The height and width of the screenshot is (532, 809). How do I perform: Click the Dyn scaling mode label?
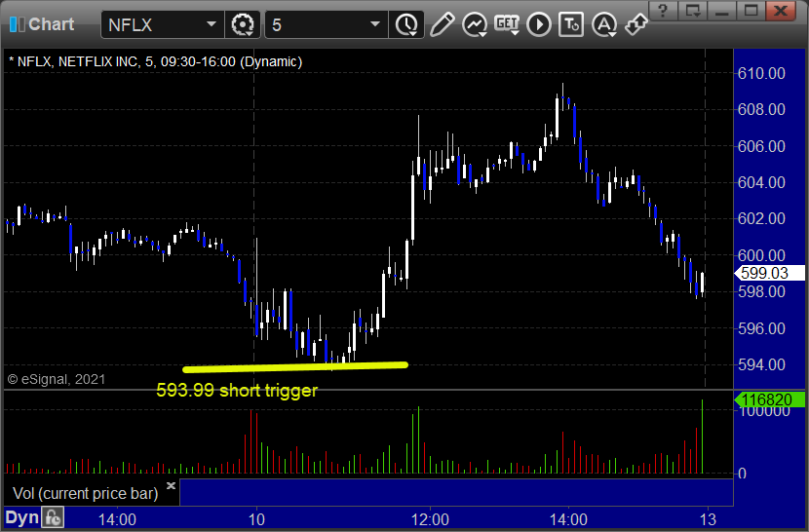click(21, 517)
